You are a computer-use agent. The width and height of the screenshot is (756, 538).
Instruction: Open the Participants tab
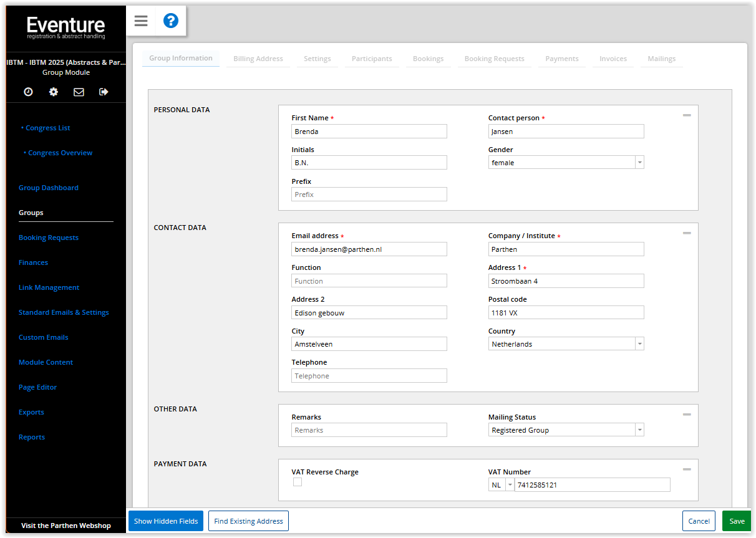372,59
